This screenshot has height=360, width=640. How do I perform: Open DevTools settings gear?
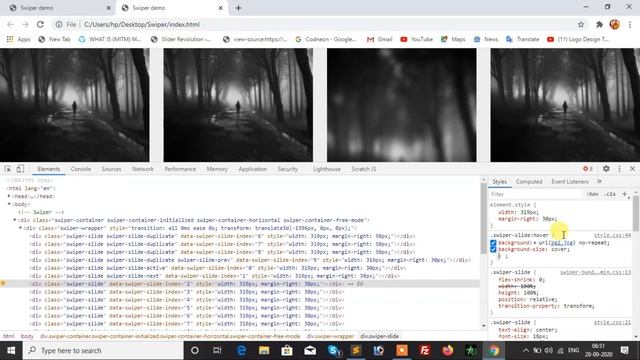click(x=606, y=169)
